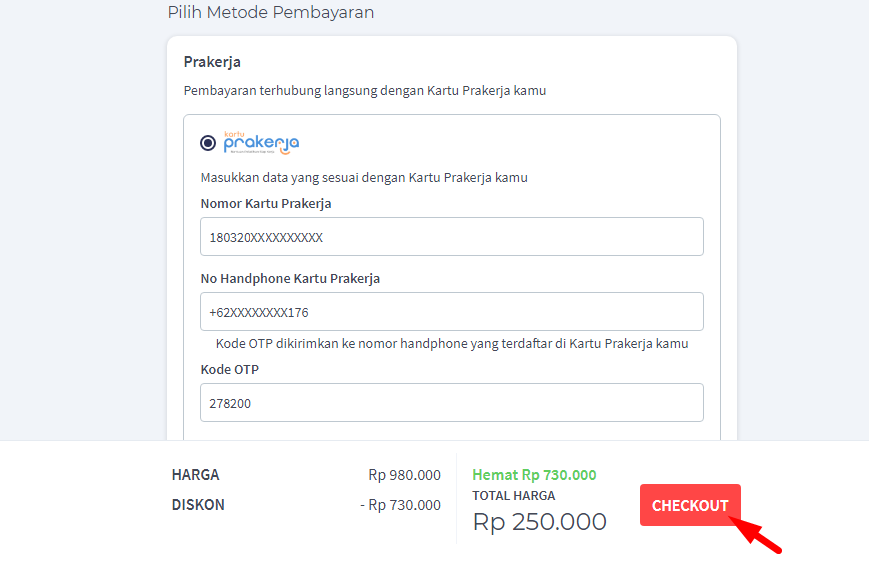Click the red arrow pointer annotation
Image resolution: width=869 pixels, height=562 pixels.
click(x=759, y=535)
